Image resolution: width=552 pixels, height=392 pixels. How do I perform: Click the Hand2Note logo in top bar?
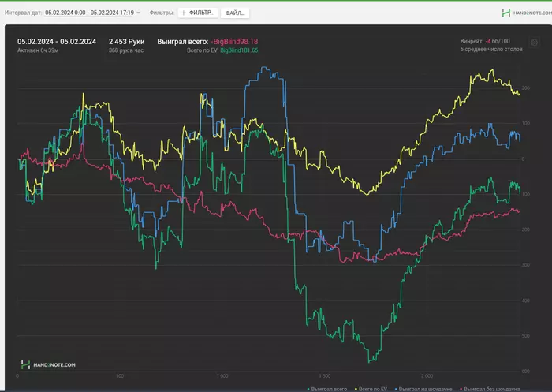click(x=506, y=13)
